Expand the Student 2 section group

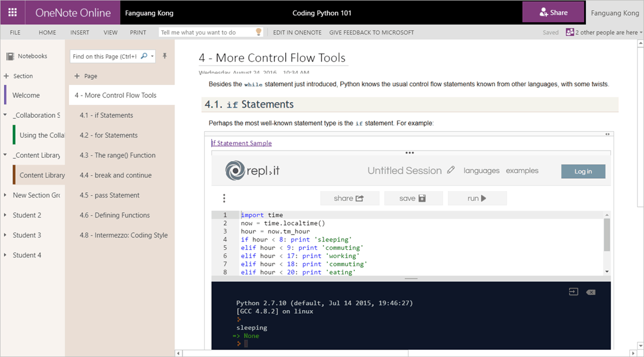[5, 215]
